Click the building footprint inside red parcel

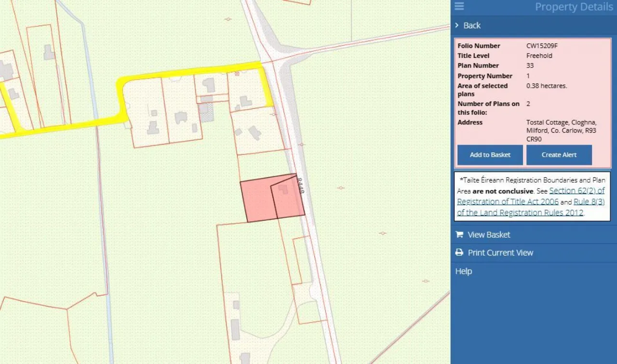click(x=284, y=189)
